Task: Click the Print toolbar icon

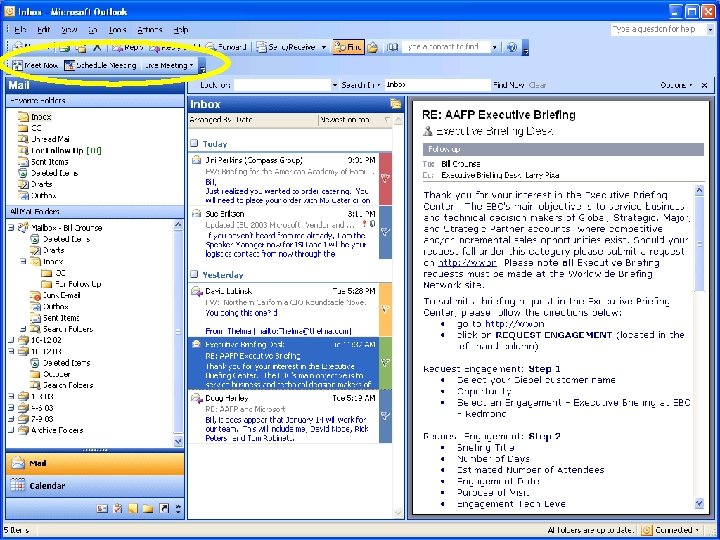Action: (x=65, y=47)
